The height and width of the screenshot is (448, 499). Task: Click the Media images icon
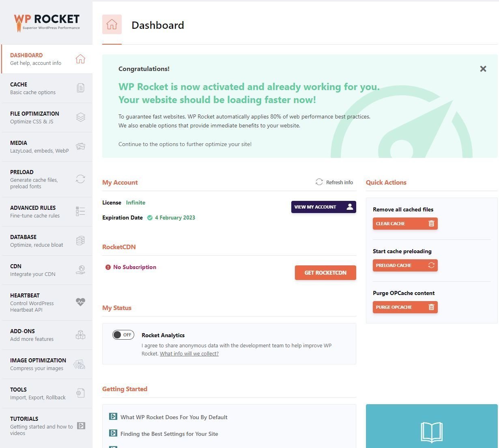80,146
